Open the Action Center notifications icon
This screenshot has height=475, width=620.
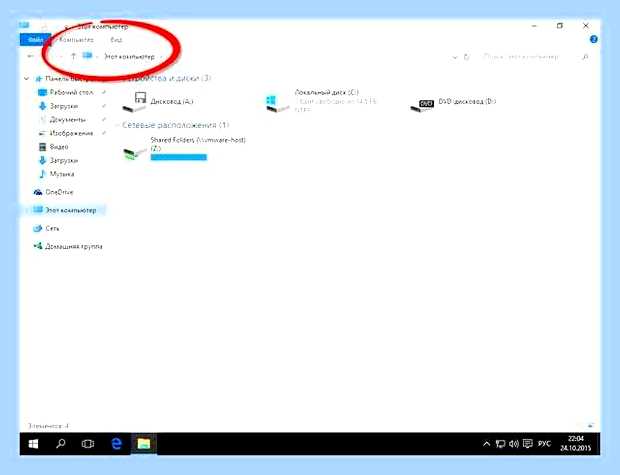(527, 443)
